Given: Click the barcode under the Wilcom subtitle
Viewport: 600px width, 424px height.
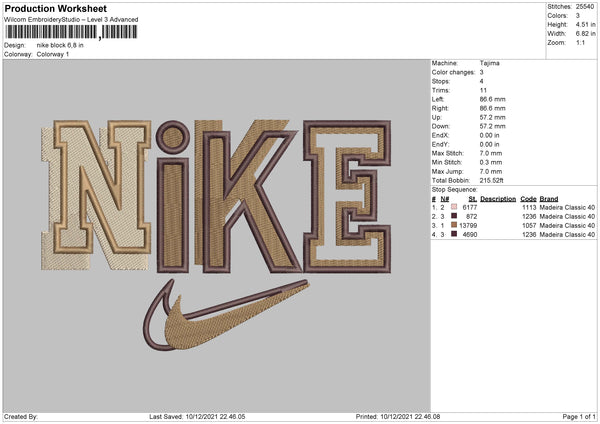Looking at the screenshot, I should (70, 33).
